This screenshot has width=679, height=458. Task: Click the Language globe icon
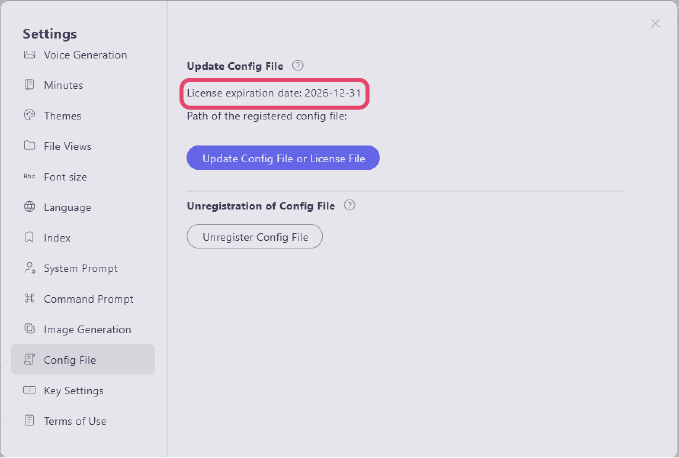point(29,207)
